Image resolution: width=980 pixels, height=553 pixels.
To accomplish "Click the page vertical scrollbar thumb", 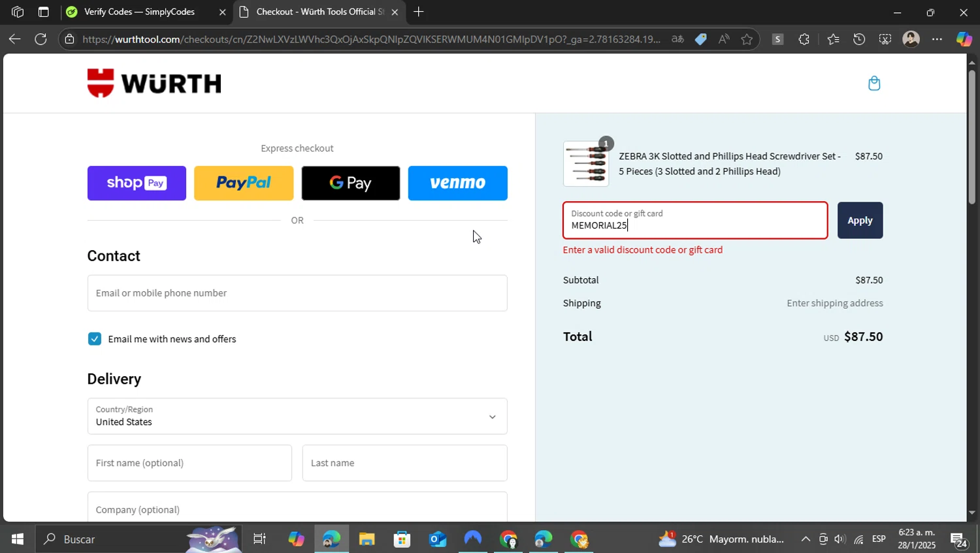I will [x=972, y=137].
